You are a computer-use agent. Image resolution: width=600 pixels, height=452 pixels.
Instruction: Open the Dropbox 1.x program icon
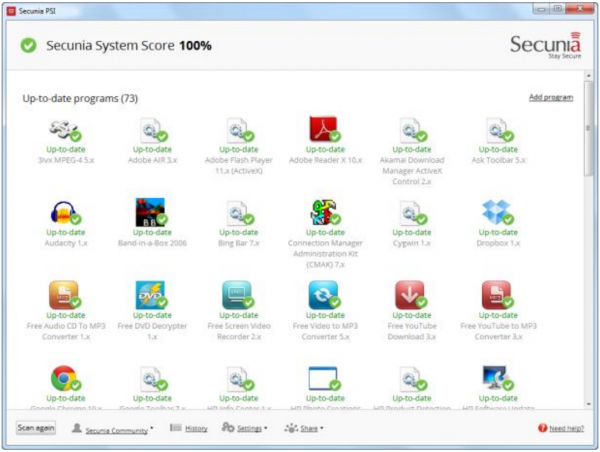[496, 212]
